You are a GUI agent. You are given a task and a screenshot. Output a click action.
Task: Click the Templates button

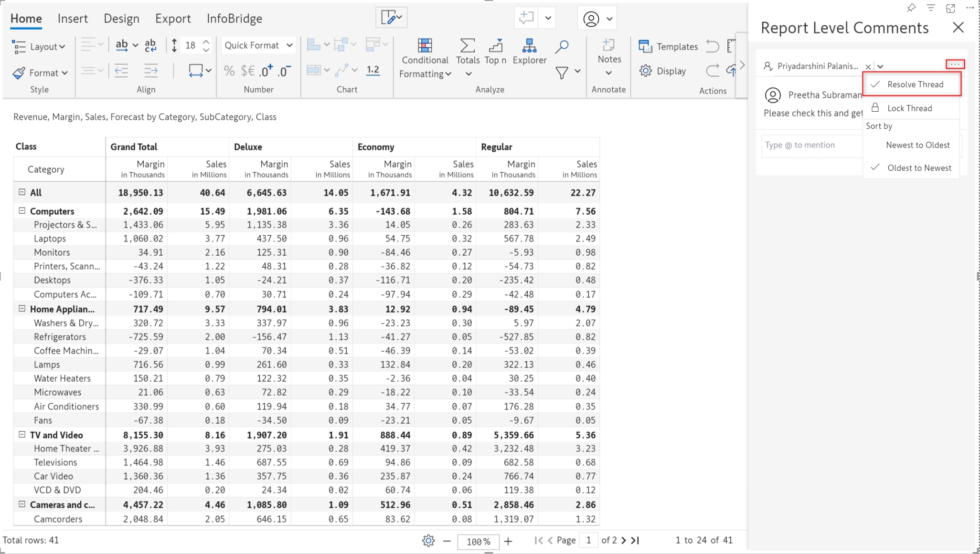click(668, 46)
